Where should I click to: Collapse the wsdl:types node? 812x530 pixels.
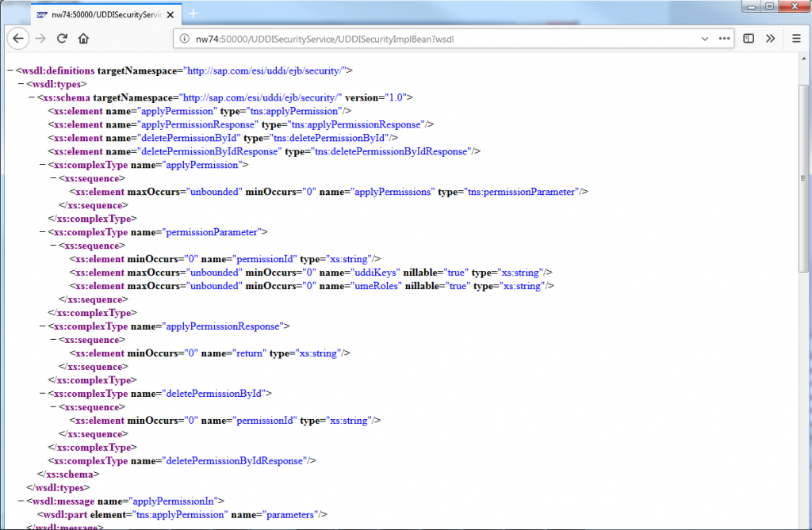click(21, 84)
